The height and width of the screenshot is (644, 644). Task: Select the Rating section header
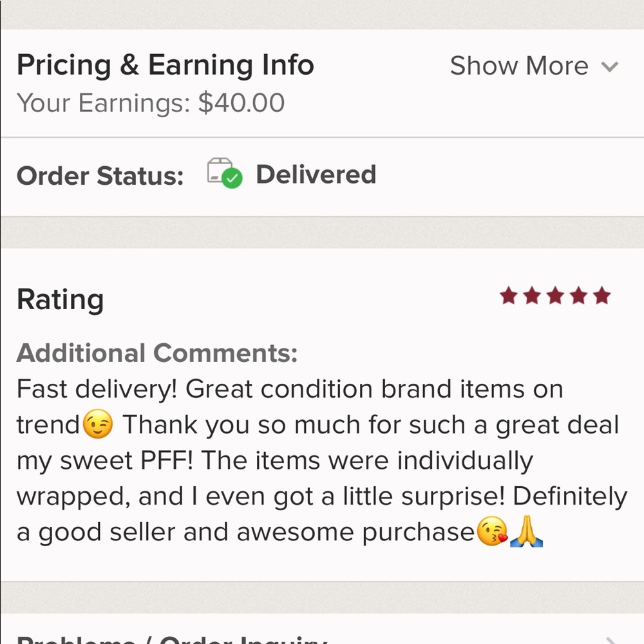pos(61,298)
